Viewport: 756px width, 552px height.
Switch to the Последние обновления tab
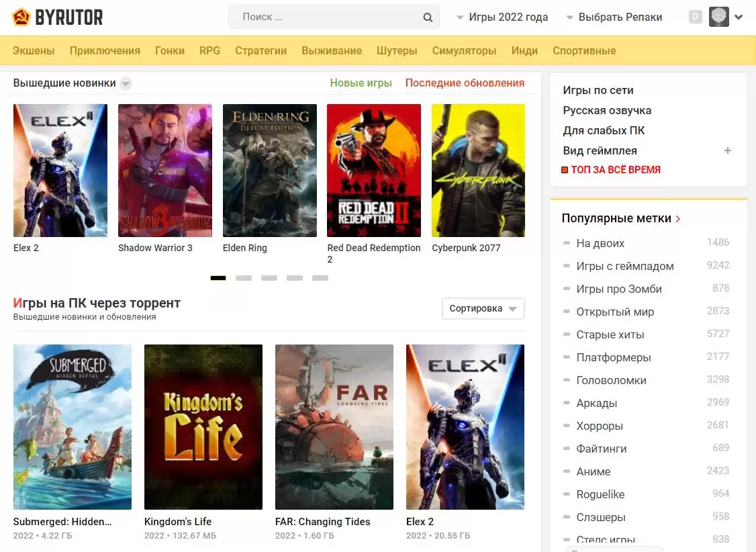465,83
